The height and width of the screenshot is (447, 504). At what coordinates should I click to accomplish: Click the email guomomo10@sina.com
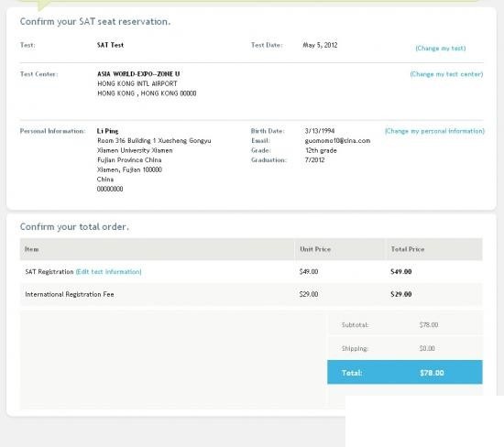(x=337, y=141)
